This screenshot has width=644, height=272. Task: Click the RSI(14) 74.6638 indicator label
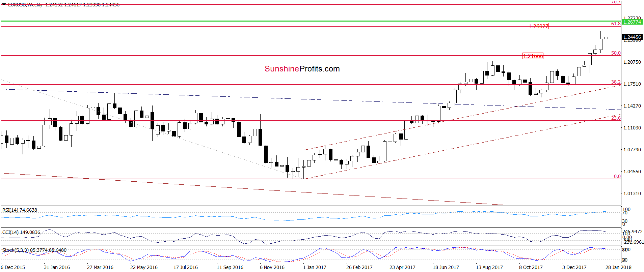point(20,210)
